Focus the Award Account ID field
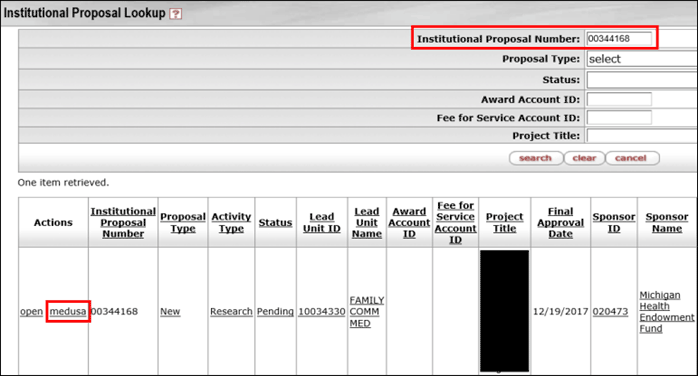The image size is (698, 376). [619, 99]
